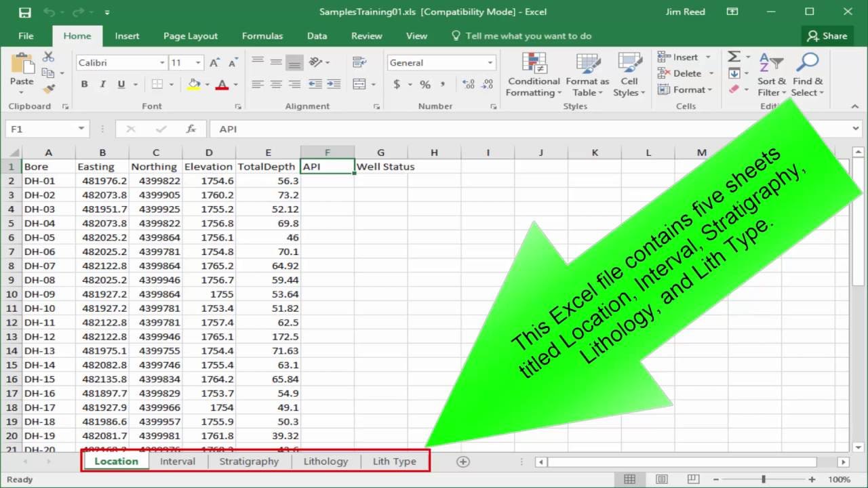
Task: Apply Percent Style format
Action: (425, 84)
